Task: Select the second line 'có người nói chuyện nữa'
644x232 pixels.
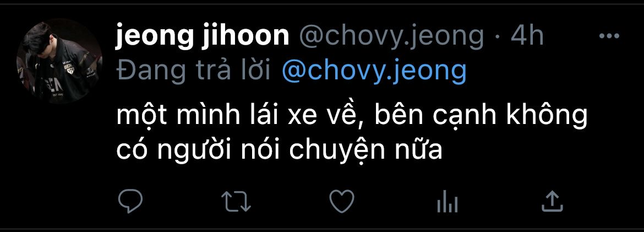Action: pos(279,151)
